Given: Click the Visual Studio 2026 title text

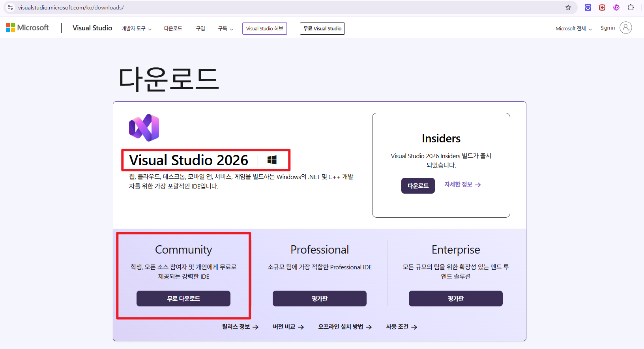Looking at the screenshot, I should click(x=189, y=160).
